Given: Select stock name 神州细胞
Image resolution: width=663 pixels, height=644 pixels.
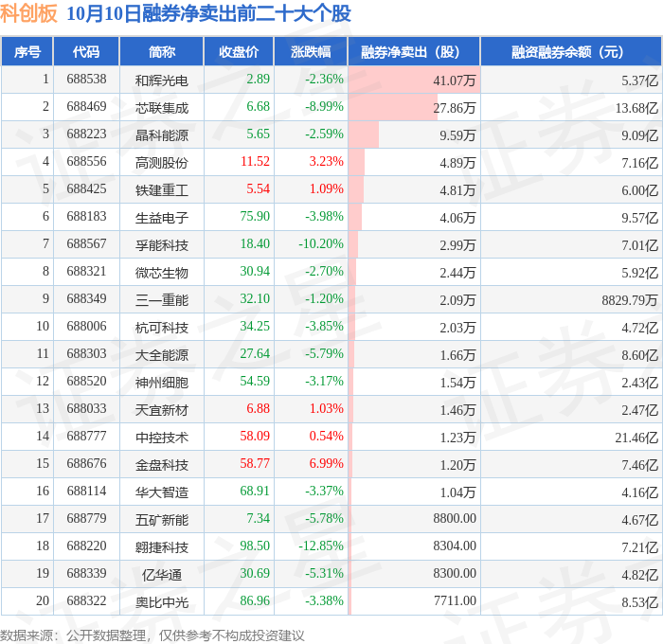Looking at the screenshot, I should (x=162, y=383).
